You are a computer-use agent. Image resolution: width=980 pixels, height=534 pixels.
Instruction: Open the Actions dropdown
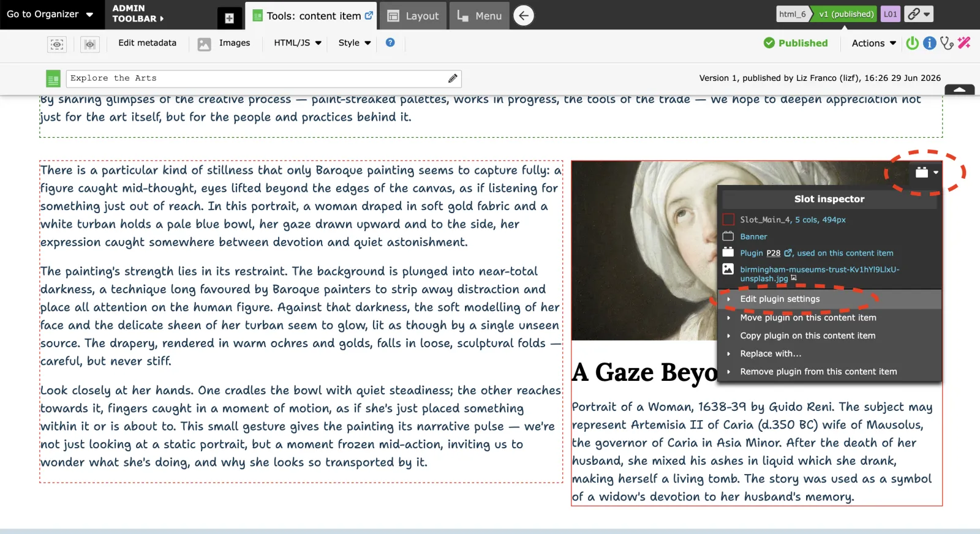pyautogui.click(x=873, y=43)
